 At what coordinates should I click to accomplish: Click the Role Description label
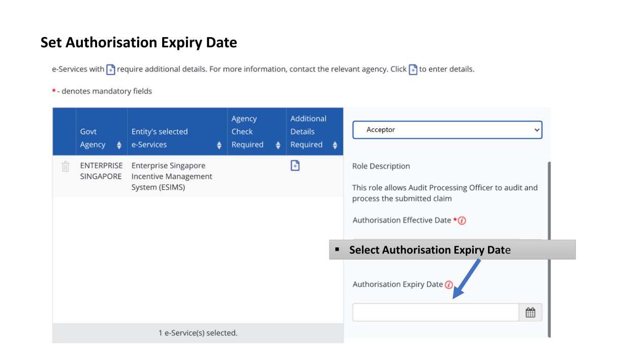tap(381, 166)
